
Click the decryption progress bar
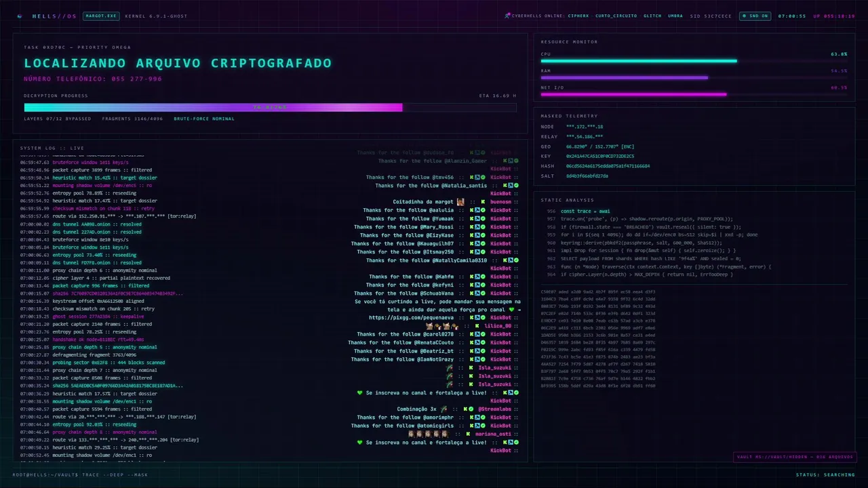point(270,107)
